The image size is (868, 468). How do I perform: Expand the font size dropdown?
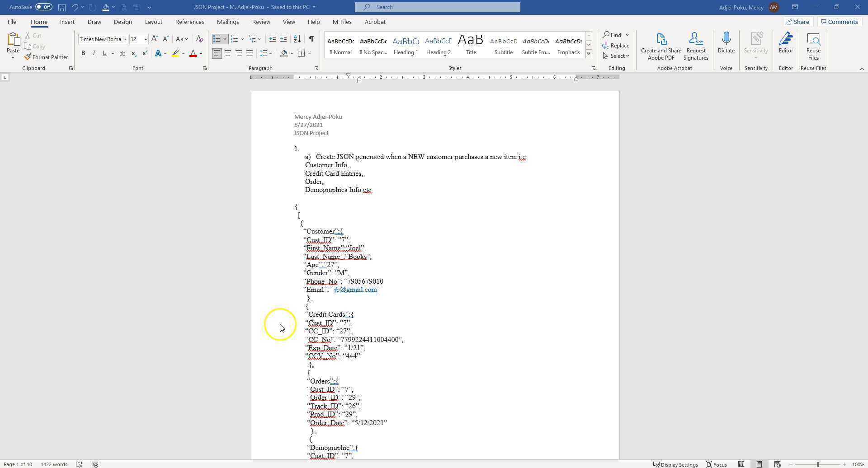tap(146, 39)
